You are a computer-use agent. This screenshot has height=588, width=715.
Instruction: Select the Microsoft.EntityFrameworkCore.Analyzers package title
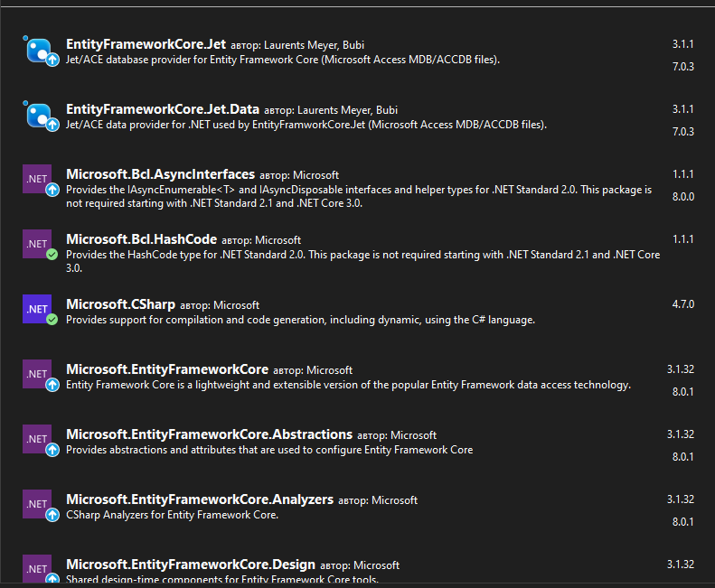point(200,500)
